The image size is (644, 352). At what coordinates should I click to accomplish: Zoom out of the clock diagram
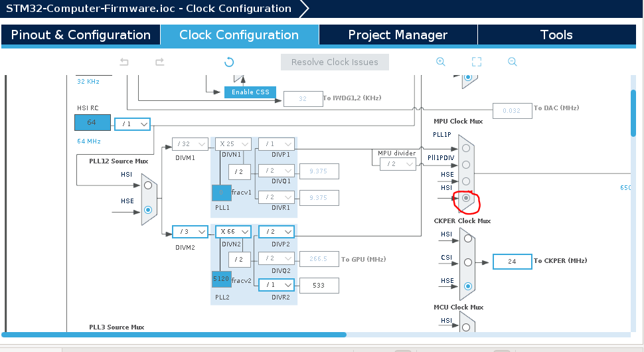coord(512,62)
